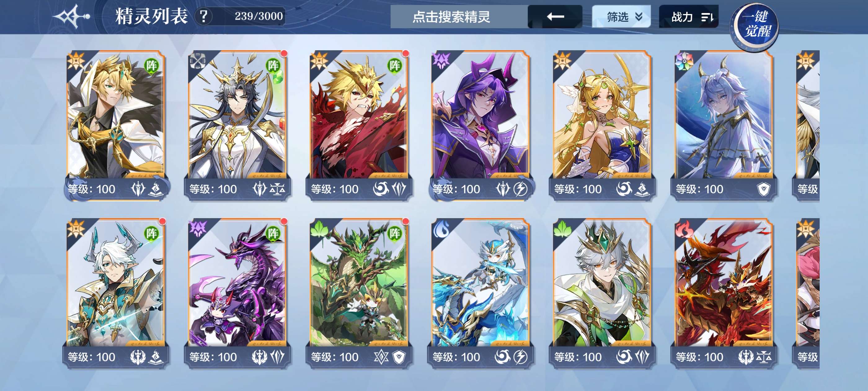
Task: Open the green tree dragon spirit card
Action: tap(359, 294)
